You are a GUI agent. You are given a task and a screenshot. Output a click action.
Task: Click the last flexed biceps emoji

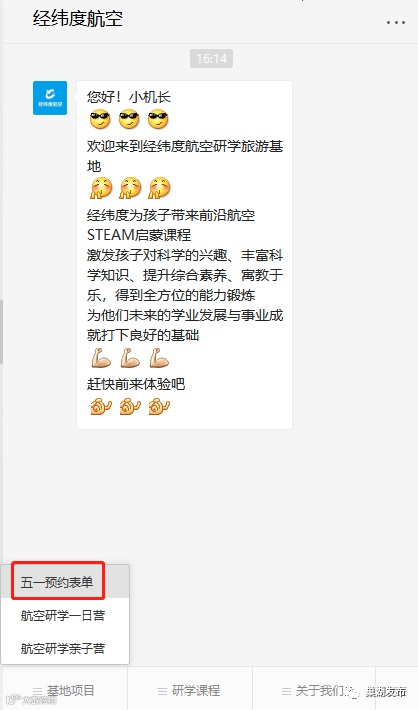[x=159, y=358]
